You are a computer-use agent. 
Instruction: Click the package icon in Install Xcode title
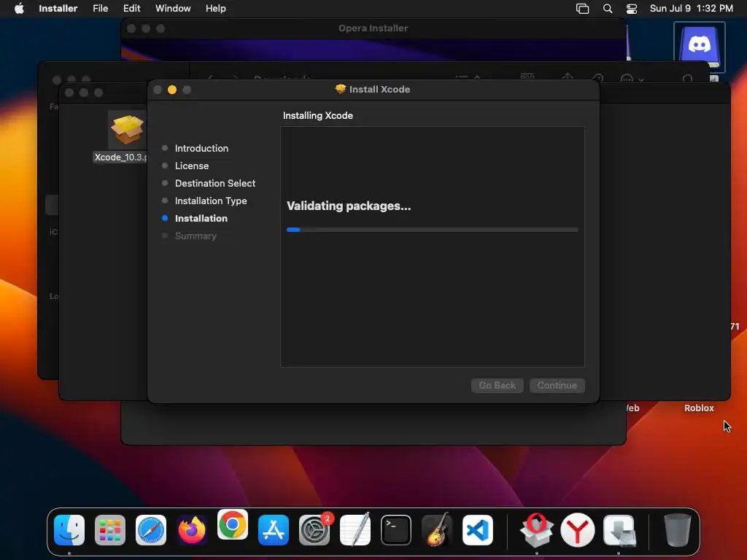pyautogui.click(x=340, y=89)
